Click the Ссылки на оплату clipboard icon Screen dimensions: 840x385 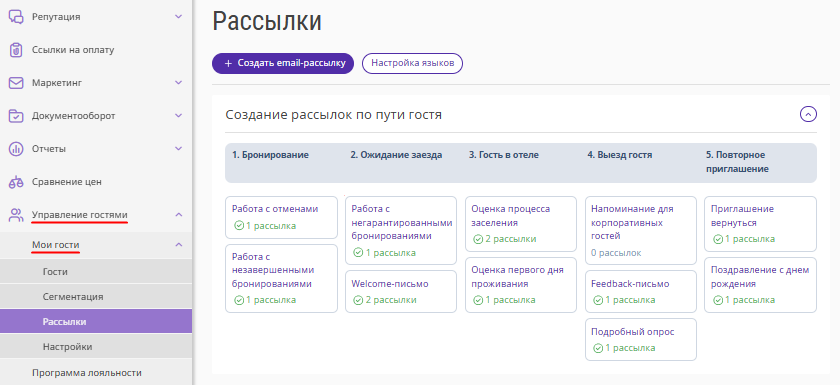point(16,50)
